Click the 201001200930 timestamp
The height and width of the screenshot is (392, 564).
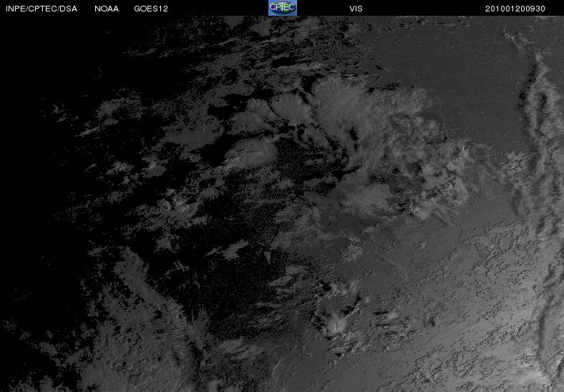pyautogui.click(x=515, y=9)
